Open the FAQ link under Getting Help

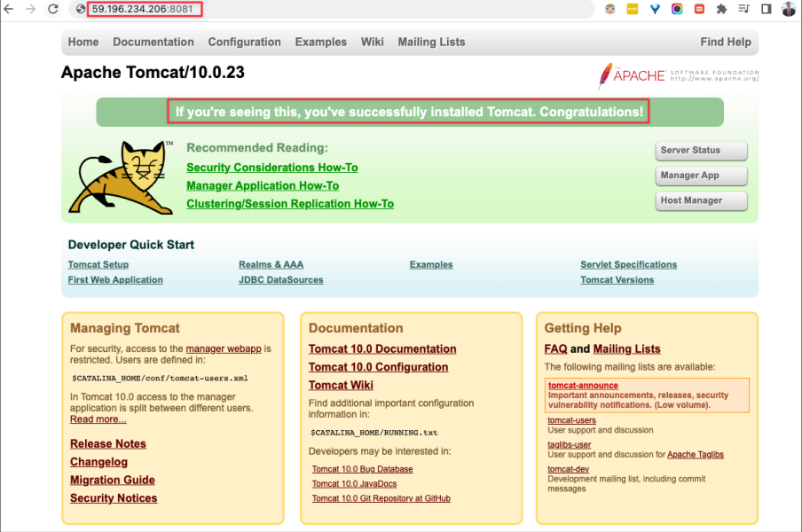pyautogui.click(x=555, y=349)
